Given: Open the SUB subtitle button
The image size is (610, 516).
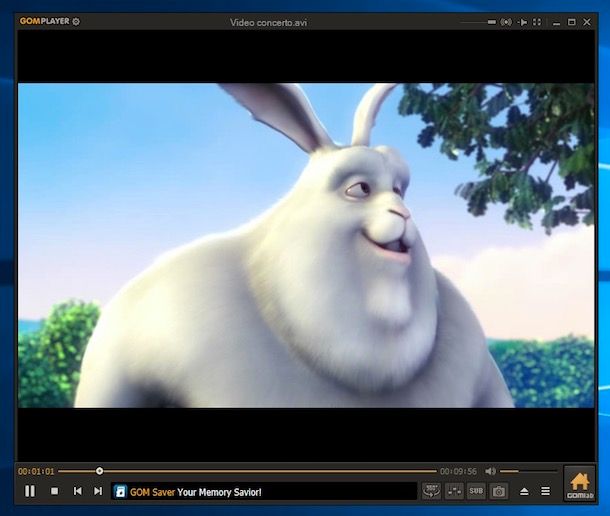Looking at the screenshot, I should coord(476,491).
